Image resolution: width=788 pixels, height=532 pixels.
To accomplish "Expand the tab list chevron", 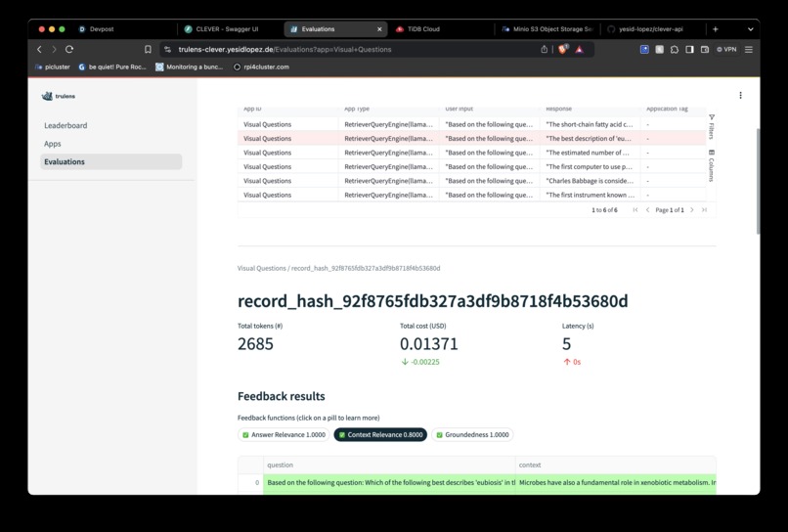I will [x=750, y=29].
